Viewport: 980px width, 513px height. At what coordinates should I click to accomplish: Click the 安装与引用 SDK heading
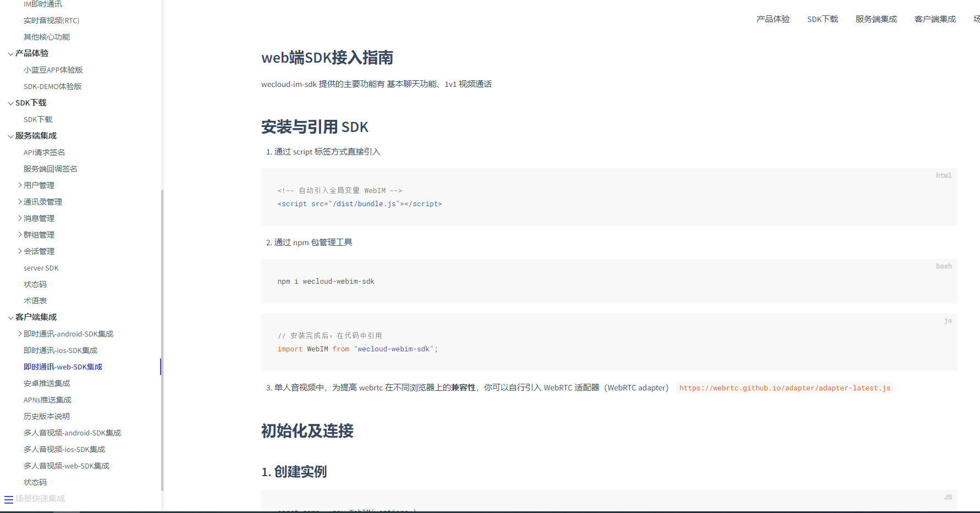pyautogui.click(x=315, y=127)
